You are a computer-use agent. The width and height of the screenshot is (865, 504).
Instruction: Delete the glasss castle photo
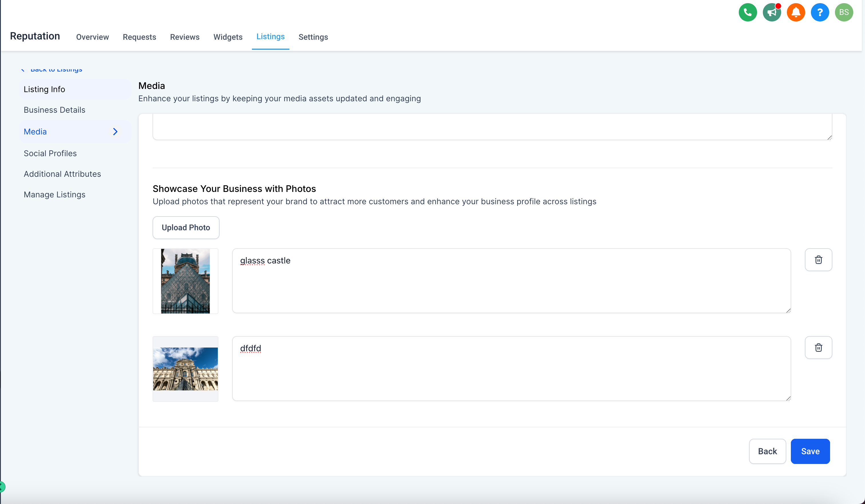tap(818, 260)
